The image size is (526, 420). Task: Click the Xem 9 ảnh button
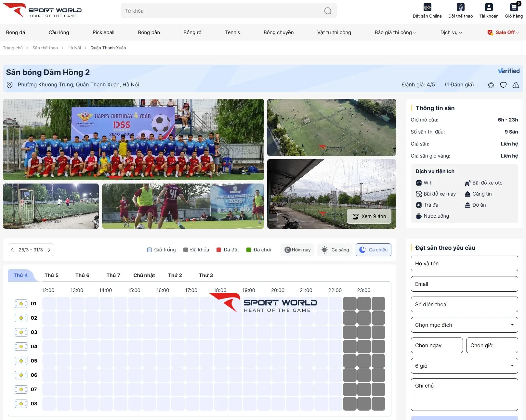369,216
